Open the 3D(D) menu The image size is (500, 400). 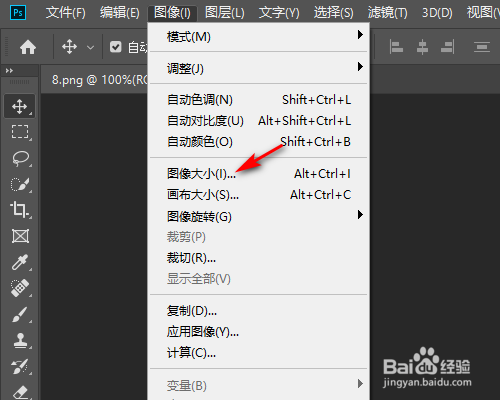tap(437, 13)
